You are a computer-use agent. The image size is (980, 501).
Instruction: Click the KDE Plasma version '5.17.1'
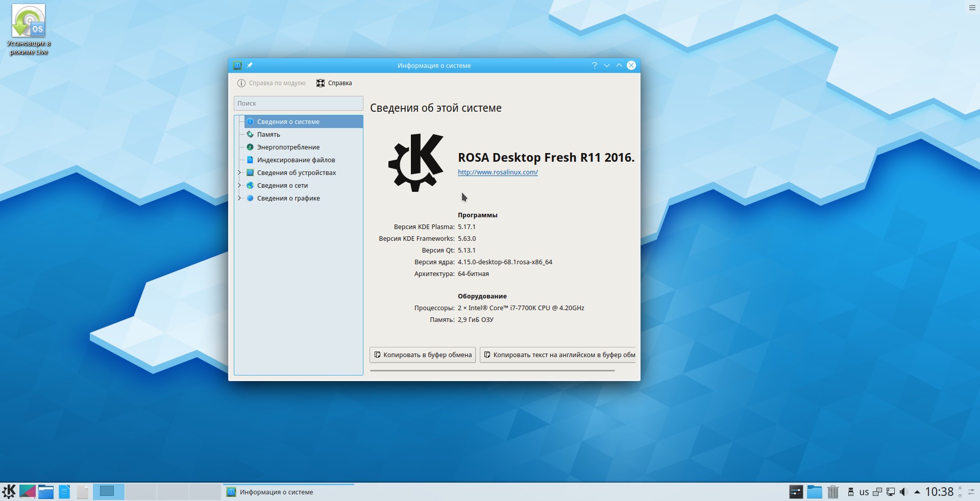[467, 227]
